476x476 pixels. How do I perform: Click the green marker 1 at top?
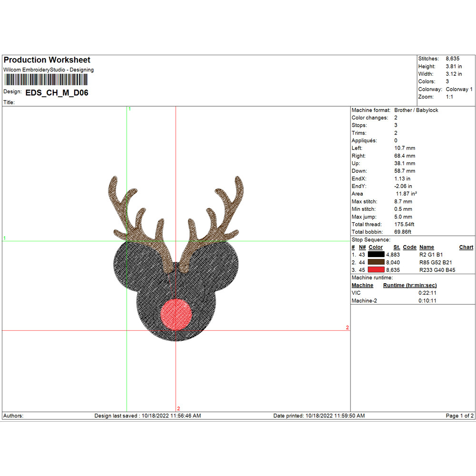(x=129, y=109)
